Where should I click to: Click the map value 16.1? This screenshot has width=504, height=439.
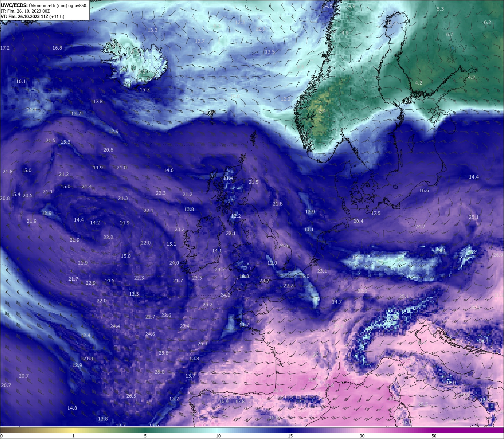[21, 81]
